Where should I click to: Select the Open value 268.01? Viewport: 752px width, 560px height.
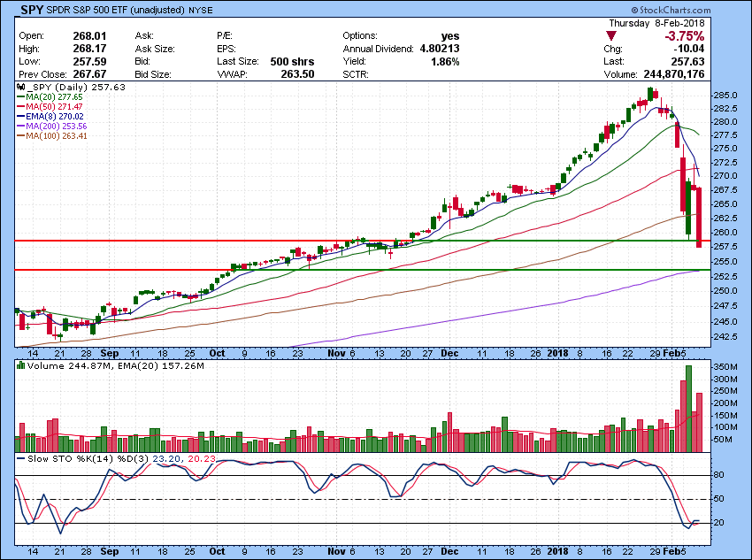coord(89,36)
